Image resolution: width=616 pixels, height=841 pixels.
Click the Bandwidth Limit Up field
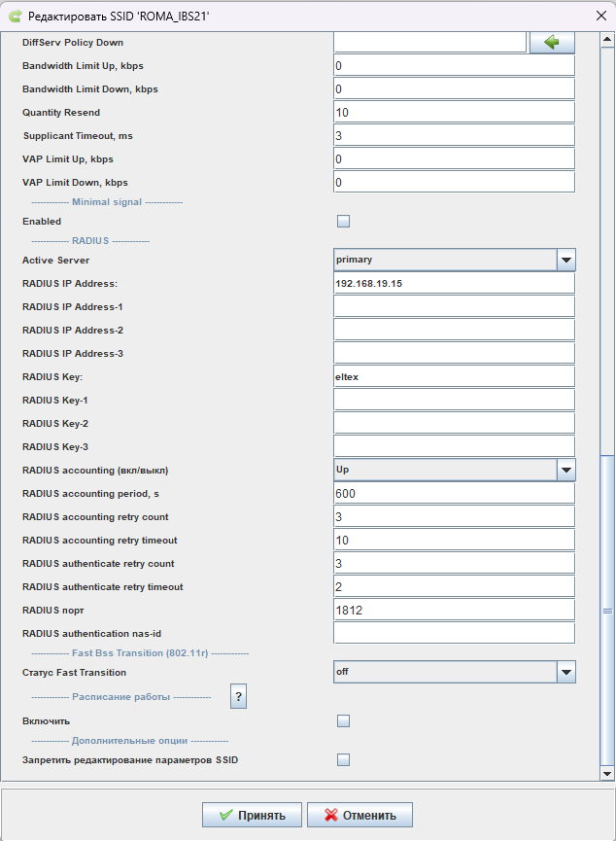click(x=454, y=65)
